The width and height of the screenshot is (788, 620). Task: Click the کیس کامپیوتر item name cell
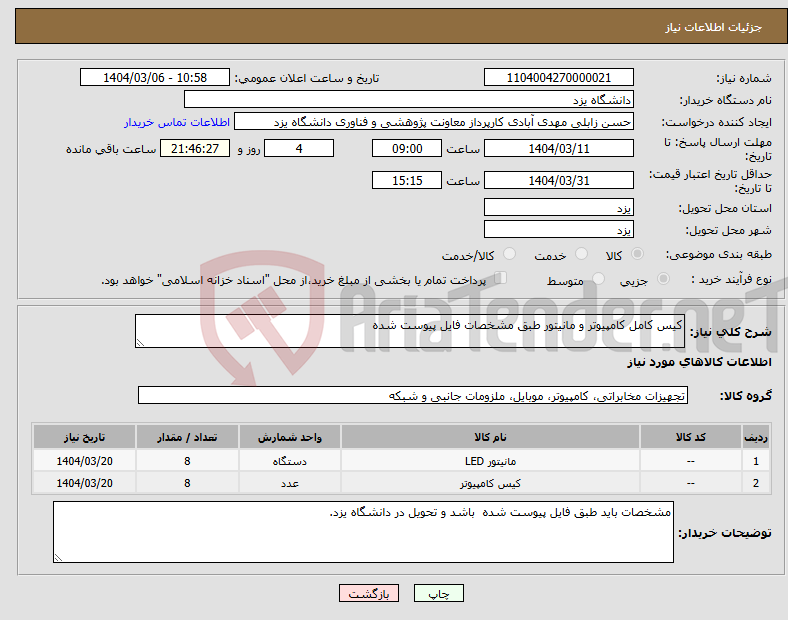click(490, 483)
